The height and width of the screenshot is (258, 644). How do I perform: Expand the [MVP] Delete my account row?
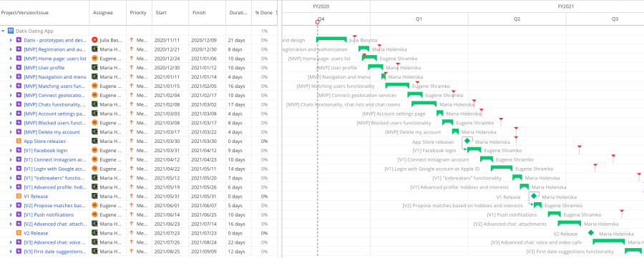11,132
